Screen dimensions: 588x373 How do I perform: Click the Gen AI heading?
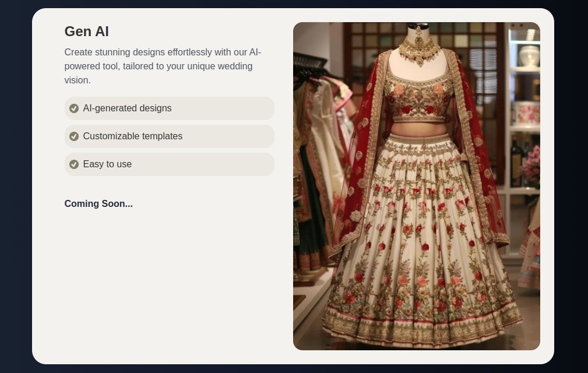pyautogui.click(x=87, y=31)
